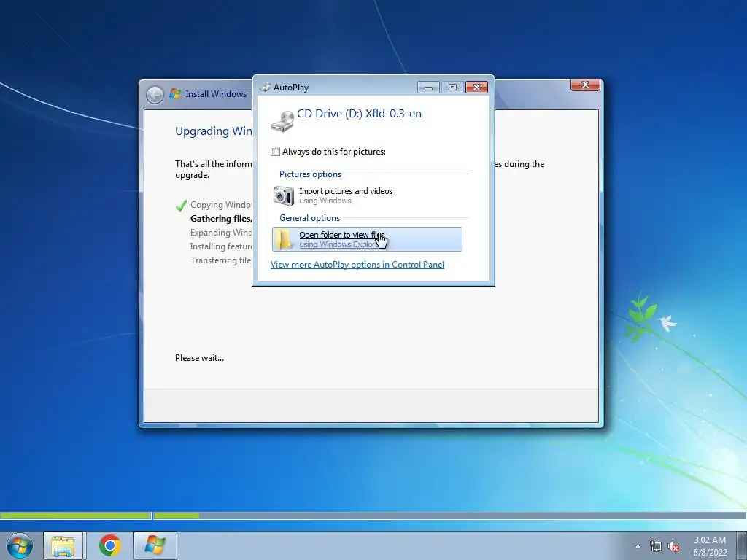The width and height of the screenshot is (747, 560).
Task: Open folder to view files option
Action: click(x=367, y=239)
